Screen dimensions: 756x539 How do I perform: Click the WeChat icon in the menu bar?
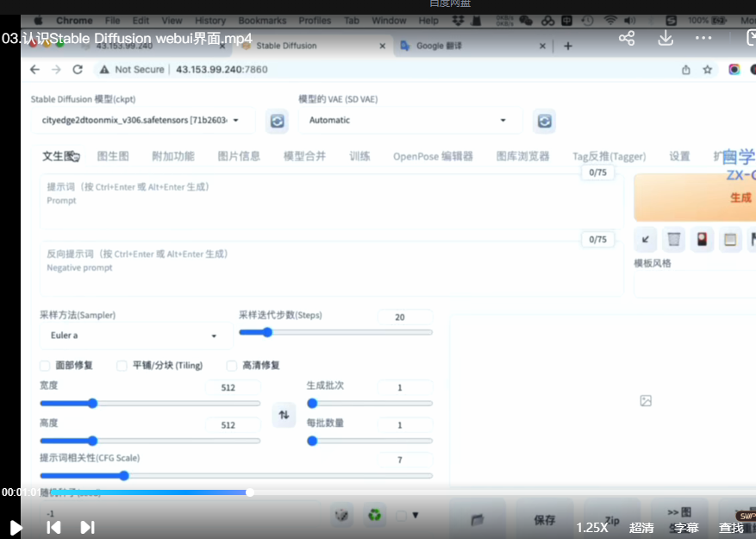point(526,21)
